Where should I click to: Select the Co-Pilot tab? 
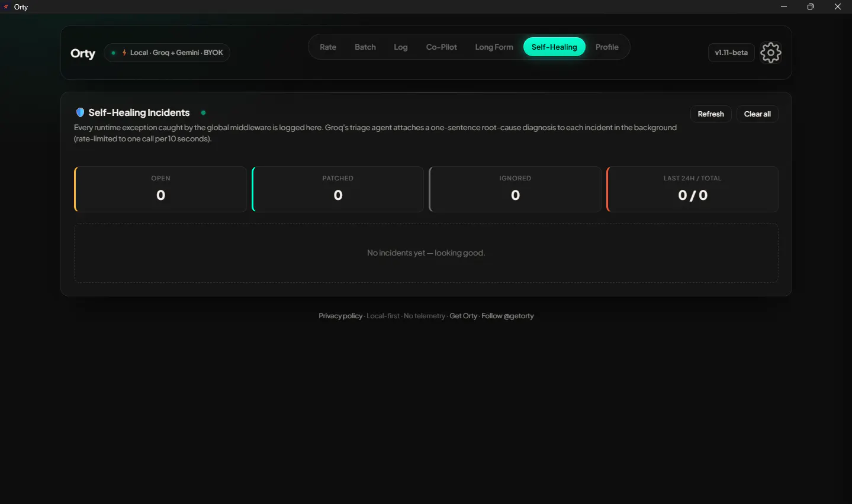(x=442, y=47)
